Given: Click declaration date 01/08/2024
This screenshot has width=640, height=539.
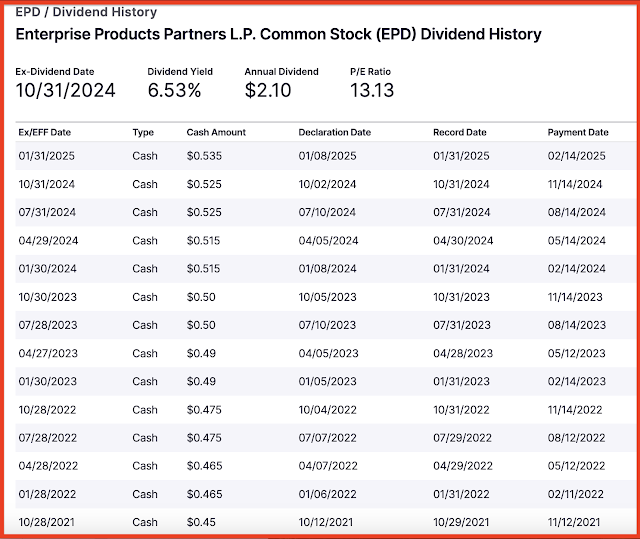Looking at the screenshot, I should coord(327,269).
